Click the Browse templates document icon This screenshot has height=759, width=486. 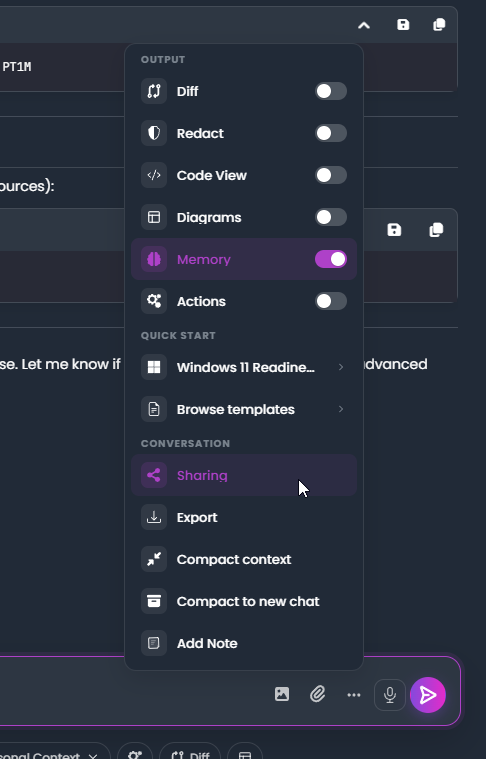tap(154, 410)
